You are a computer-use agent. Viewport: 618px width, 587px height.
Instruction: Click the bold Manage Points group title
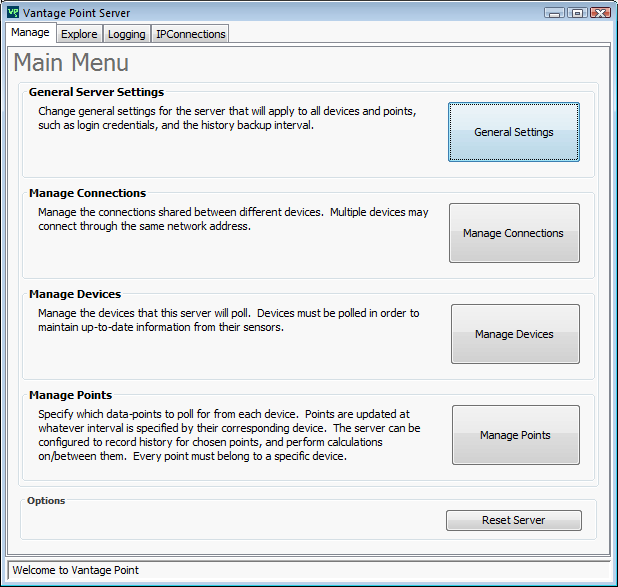71,395
